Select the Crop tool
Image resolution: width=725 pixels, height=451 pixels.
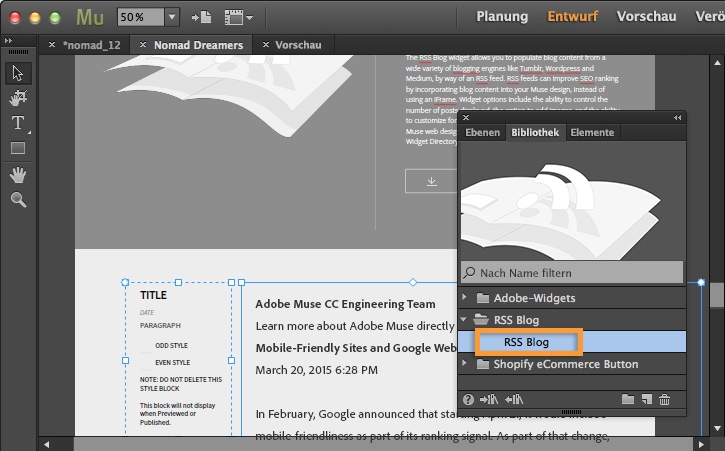tap(18, 98)
